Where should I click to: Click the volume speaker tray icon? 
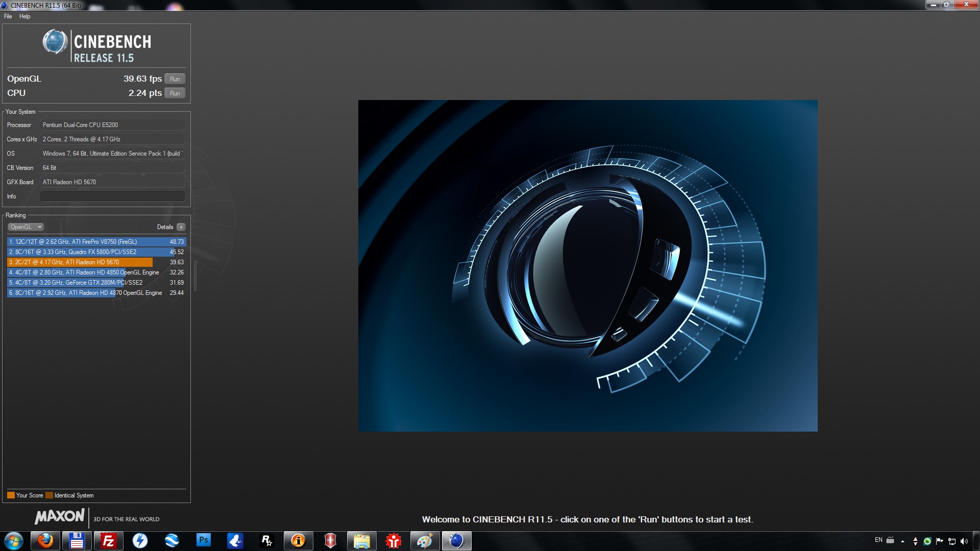click(x=964, y=541)
